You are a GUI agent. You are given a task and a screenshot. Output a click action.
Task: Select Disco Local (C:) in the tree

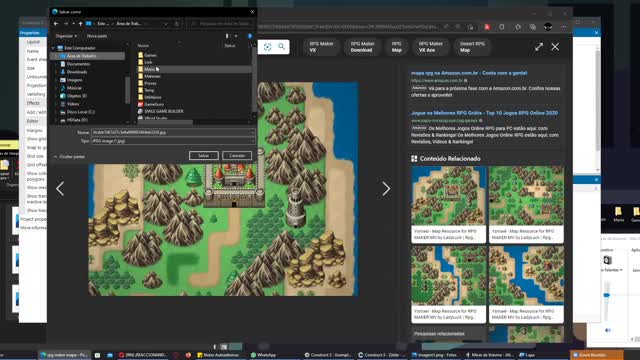click(x=81, y=112)
